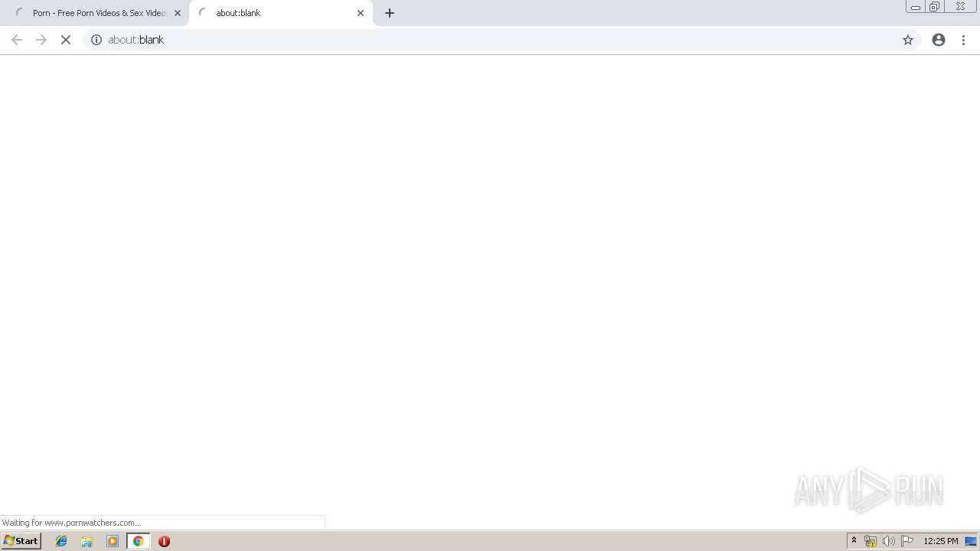Restore down the Chrome window
Viewport: 980px width, 551px height.
tap(935, 7)
